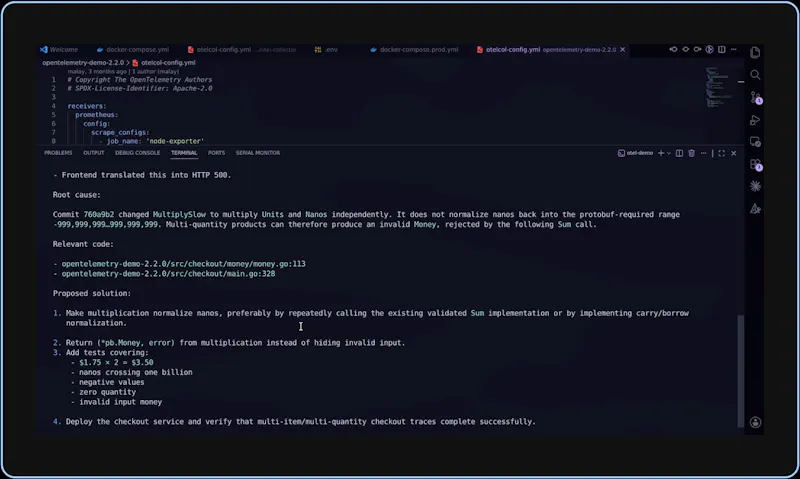Click the middle diamond change icon in editor toolbar

click(x=685, y=49)
